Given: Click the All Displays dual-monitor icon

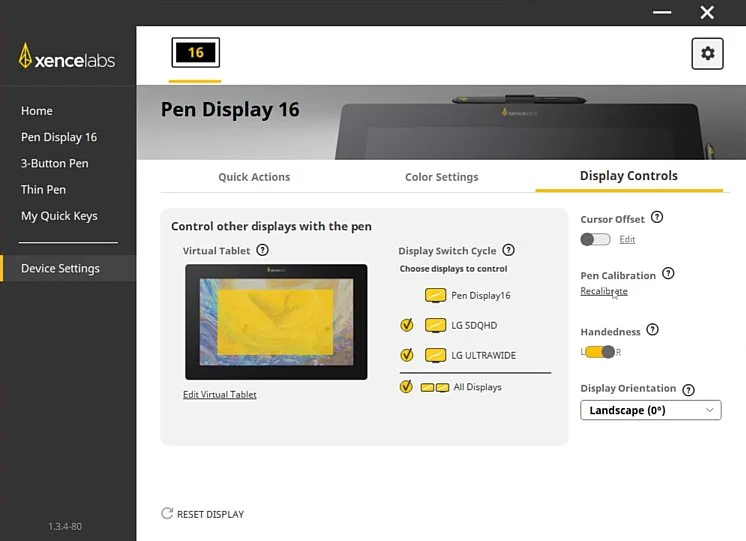Looking at the screenshot, I should (435, 387).
